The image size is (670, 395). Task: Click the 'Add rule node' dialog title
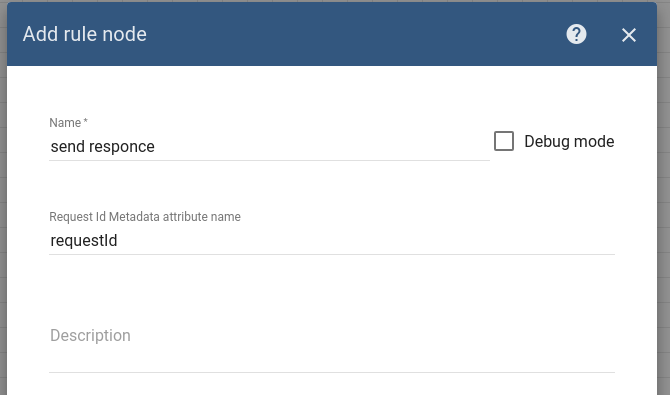pyautogui.click(x=85, y=34)
